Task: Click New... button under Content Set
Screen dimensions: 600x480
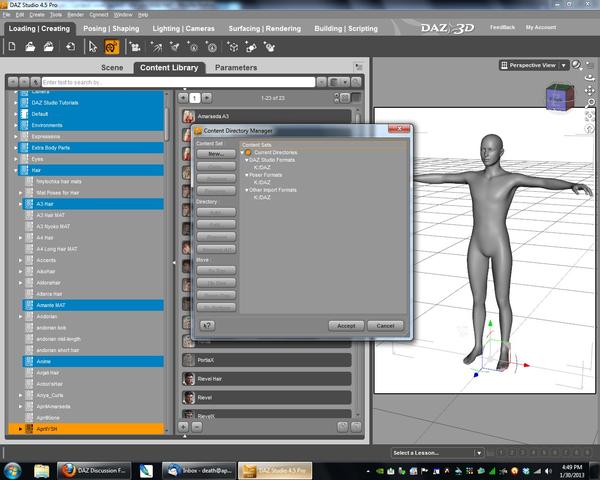Action: coord(215,153)
